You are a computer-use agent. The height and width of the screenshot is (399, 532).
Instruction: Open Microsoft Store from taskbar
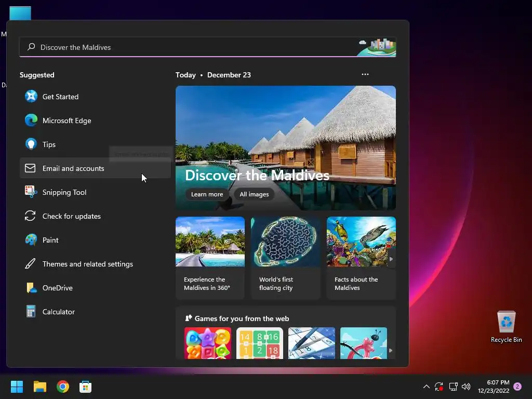point(86,387)
